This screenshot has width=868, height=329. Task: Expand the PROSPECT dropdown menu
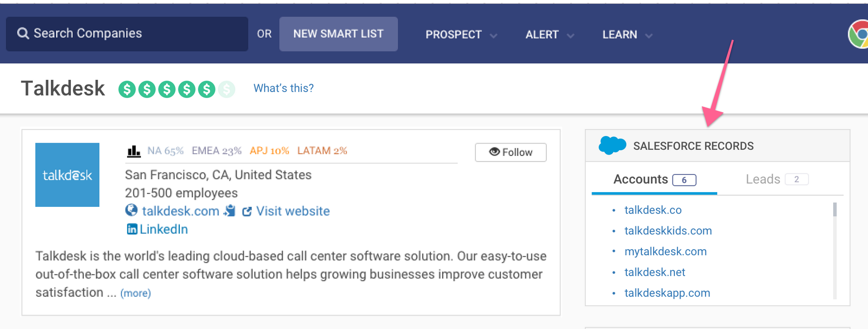tap(461, 35)
